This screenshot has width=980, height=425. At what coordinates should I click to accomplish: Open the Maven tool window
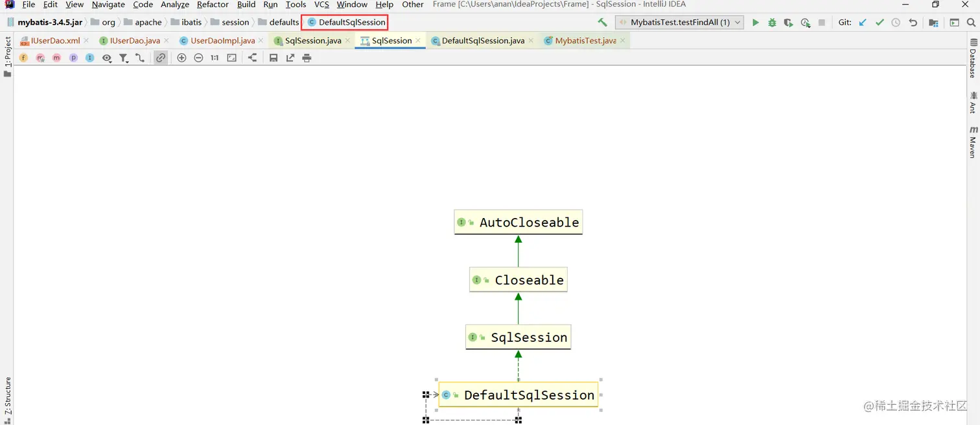pyautogui.click(x=972, y=142)
